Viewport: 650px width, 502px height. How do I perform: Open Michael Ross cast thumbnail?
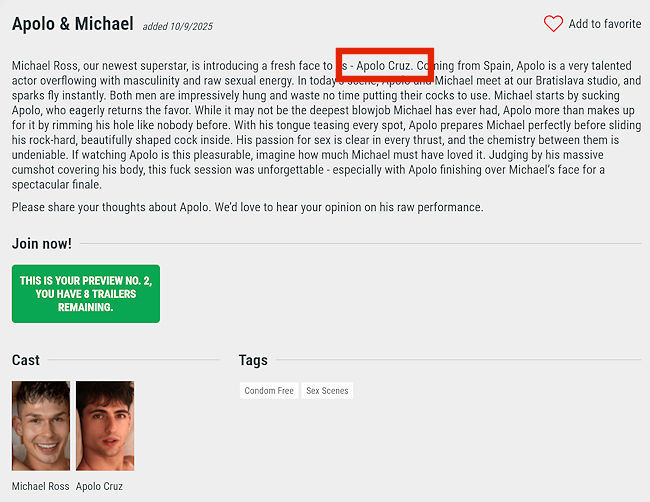tap(41, 425)
